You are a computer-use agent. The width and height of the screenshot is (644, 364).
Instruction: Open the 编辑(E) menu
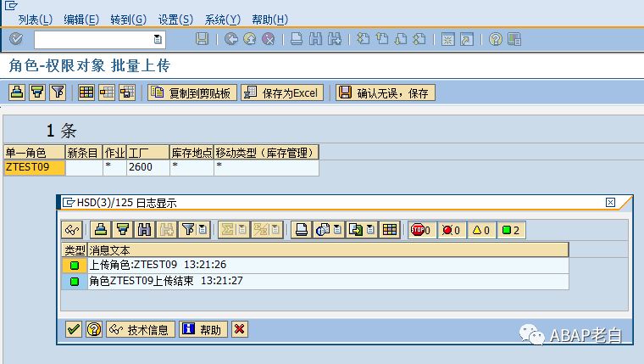(x=81, y=20)
